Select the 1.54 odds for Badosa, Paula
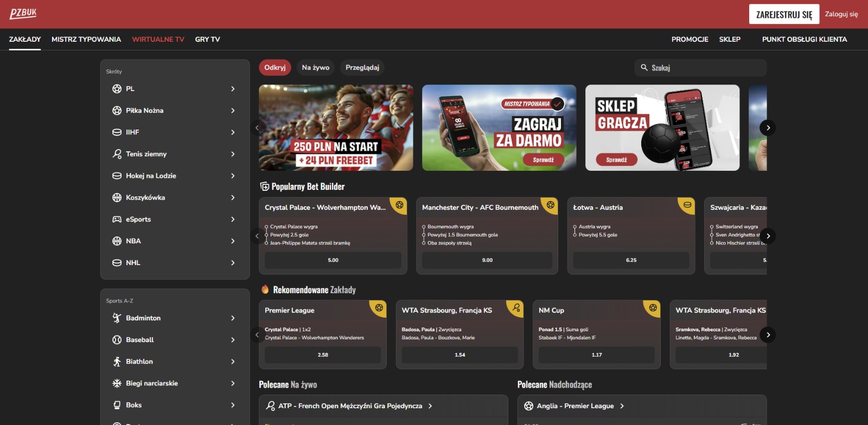Viewport: 868px width, 425px height. [459, 355]
